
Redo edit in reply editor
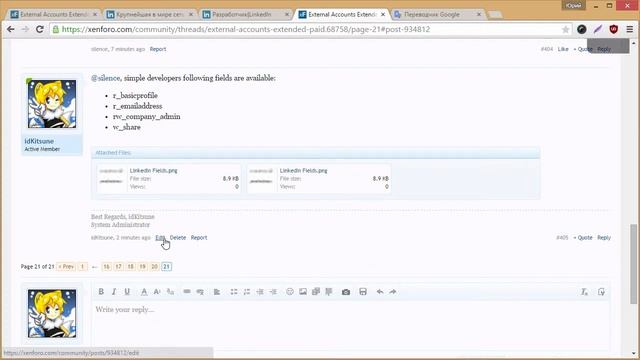393,291
